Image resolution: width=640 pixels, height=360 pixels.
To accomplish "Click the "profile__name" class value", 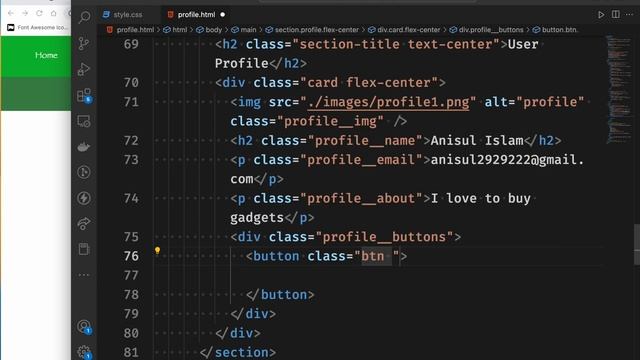I will (365, 140).
